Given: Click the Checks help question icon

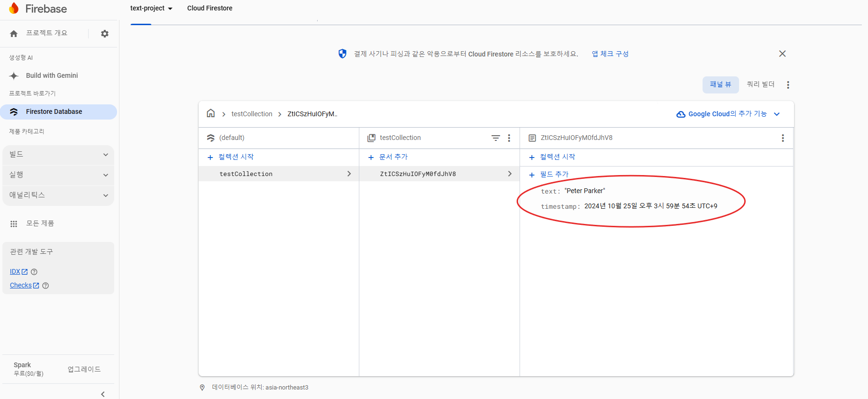Looking at the screenshot, I should tap(46, 286).
